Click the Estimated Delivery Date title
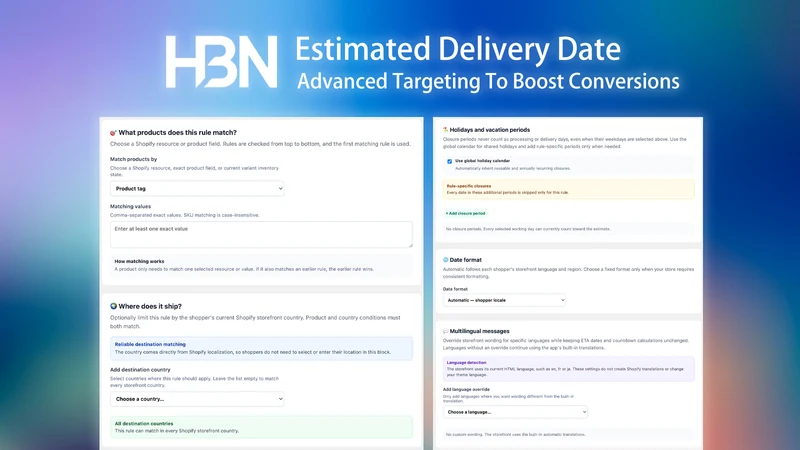This screenshot has width=800, height=450. pyautogui.click(x=458, y=49)
